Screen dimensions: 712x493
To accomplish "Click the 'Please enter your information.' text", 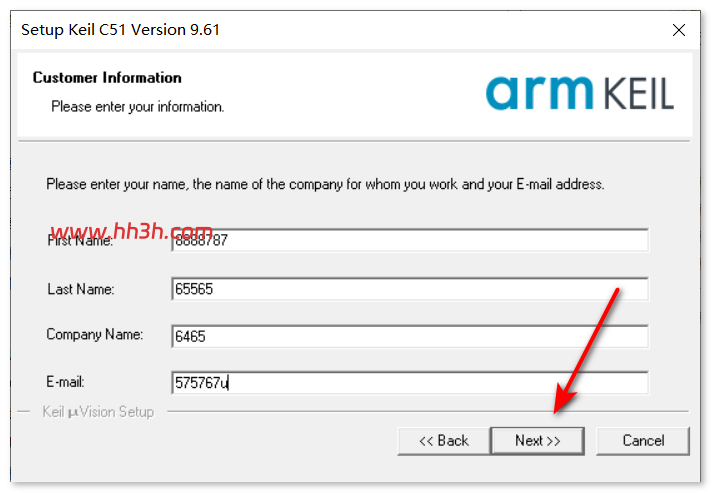I will tap(138, 107).
